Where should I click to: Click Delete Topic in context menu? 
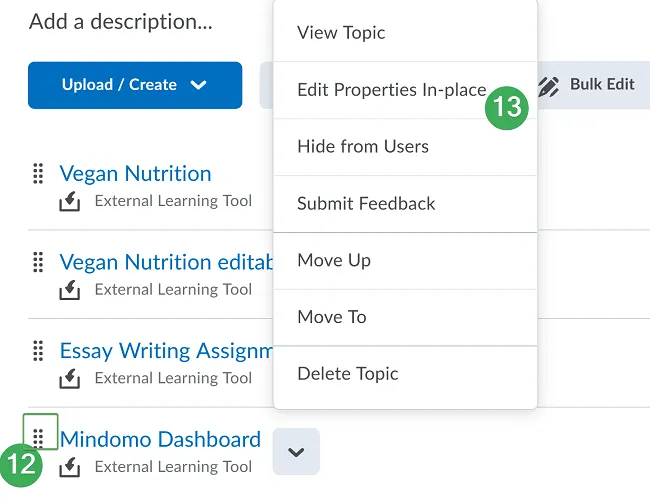coord(348,375)
